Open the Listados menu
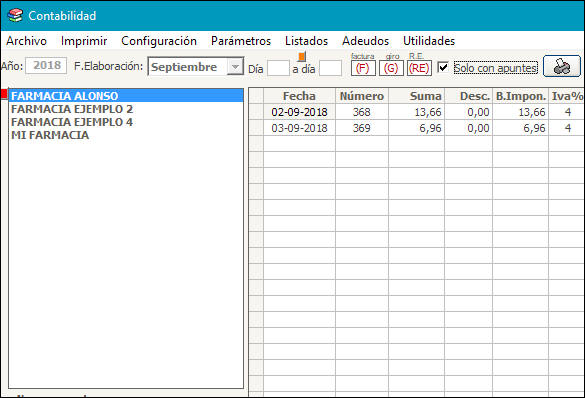The width and height of the screenshot is (585, 398). click(x=306, y=41)
